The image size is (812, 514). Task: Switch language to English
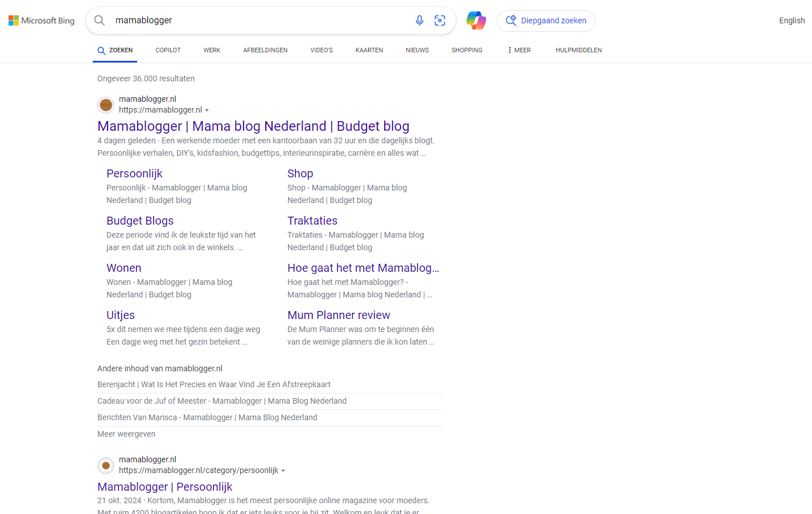pos(792,20)
